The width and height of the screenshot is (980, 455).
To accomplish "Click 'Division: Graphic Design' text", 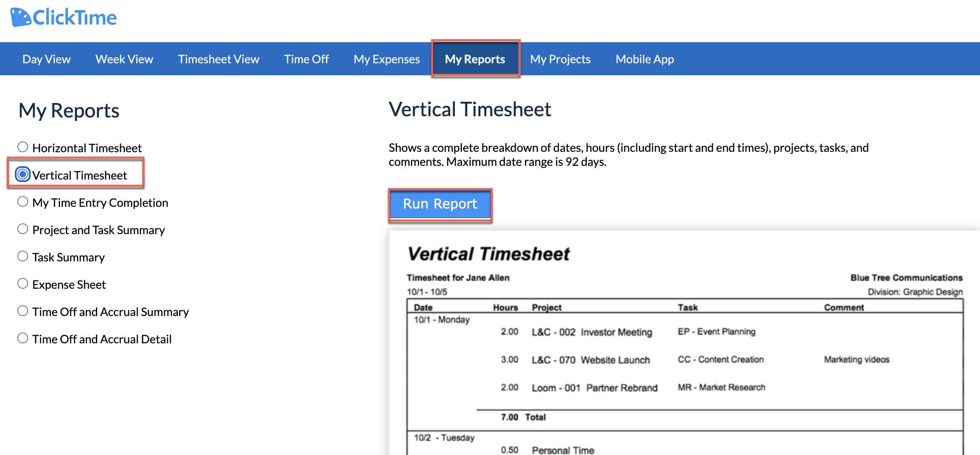I will pos(915,292).
